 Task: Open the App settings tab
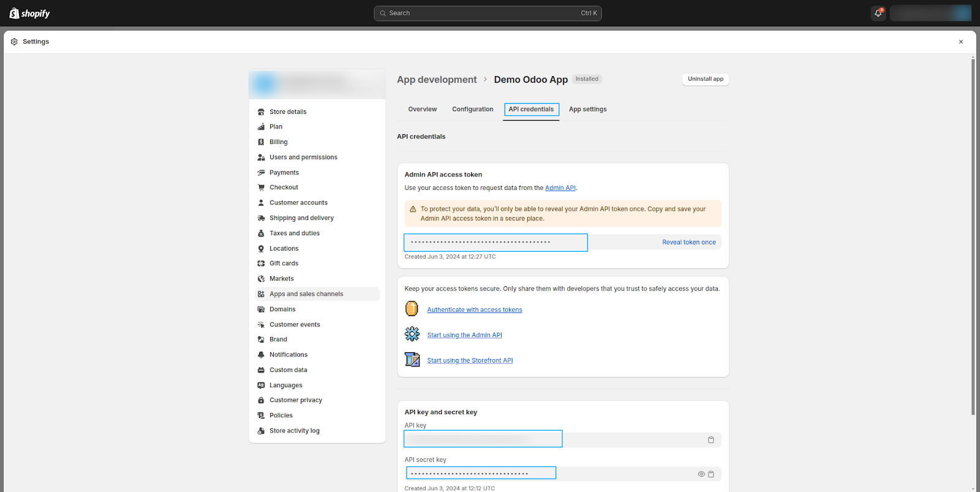point(588,110)
